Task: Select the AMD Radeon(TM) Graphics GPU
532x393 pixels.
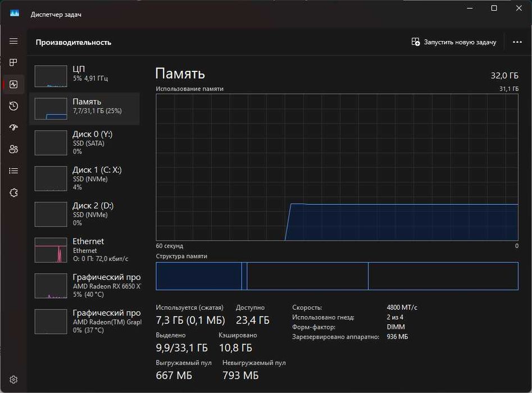Action: [84, 322]
